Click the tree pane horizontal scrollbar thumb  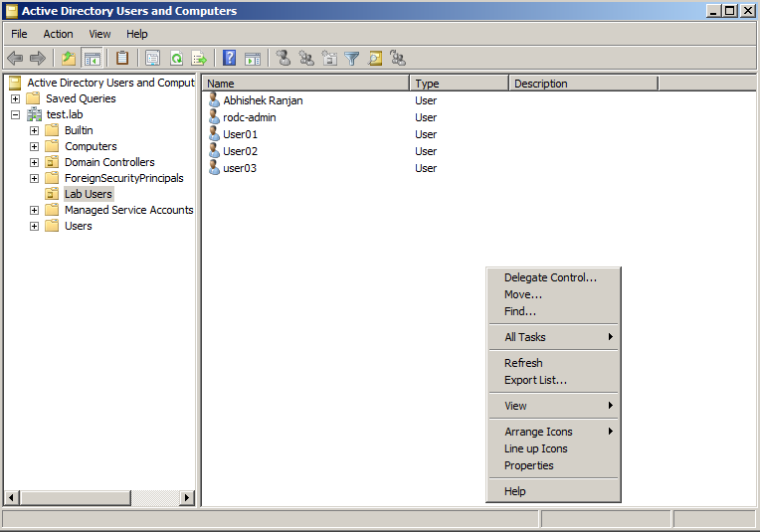pyautogui.click(x=76, y=497)
